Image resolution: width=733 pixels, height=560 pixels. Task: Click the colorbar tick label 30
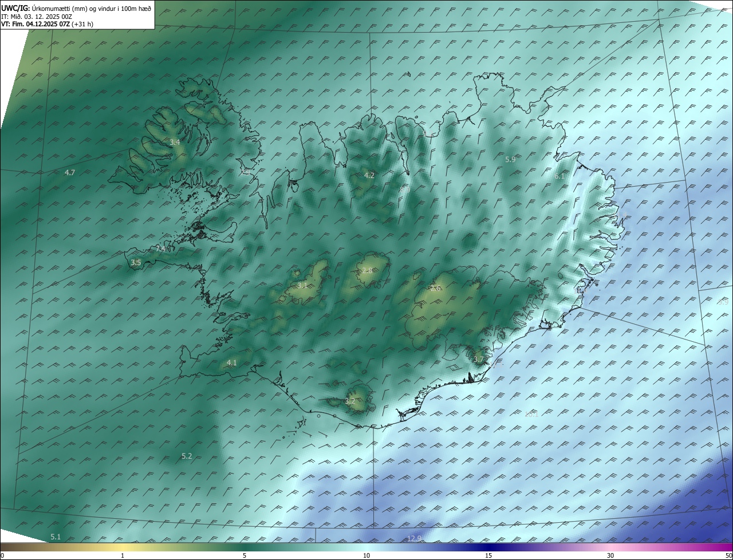click(x=610, y=555)
